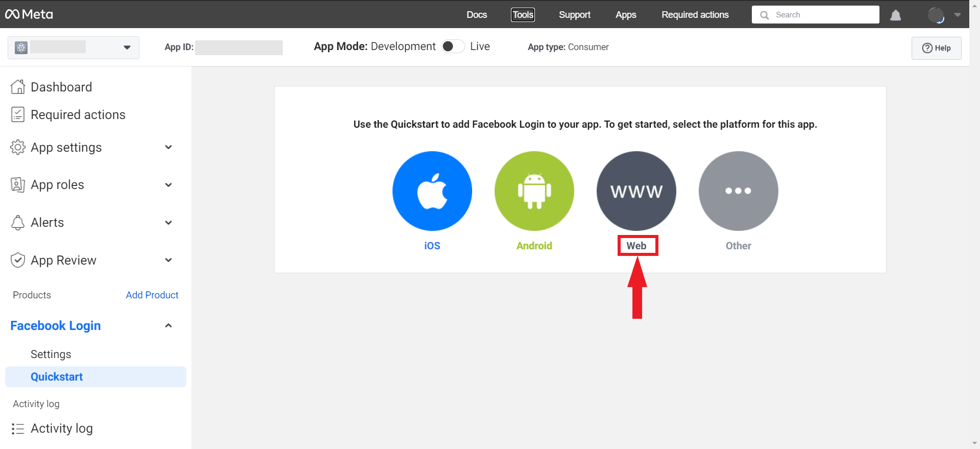Open Required actions in top bar

[x=695, y=15]
